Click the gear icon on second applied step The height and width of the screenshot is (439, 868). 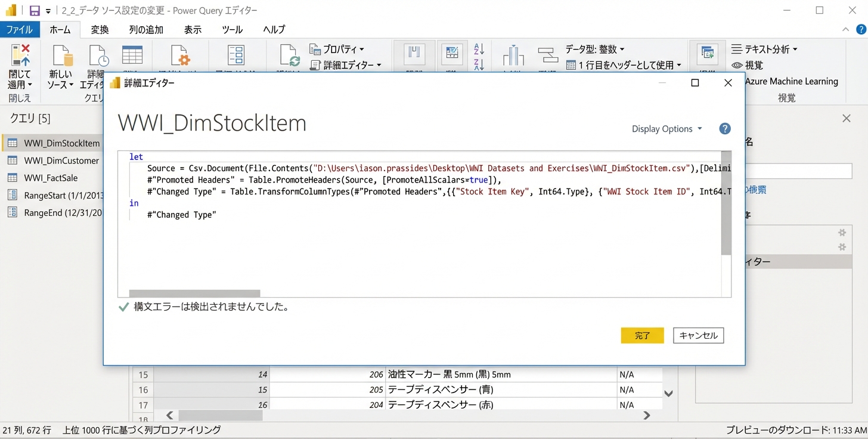842,247
